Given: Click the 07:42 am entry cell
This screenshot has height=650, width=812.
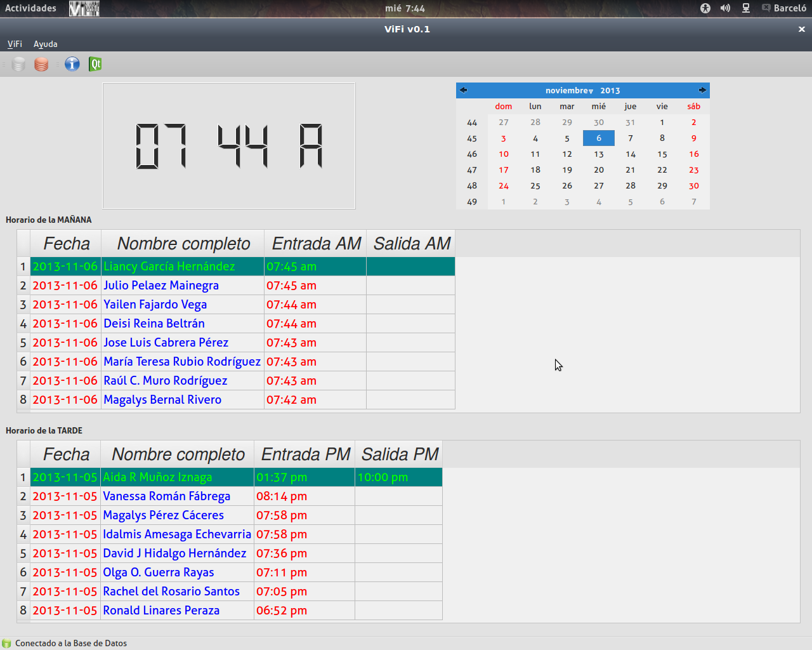Looking at the screenshot, I should [315, 400].
